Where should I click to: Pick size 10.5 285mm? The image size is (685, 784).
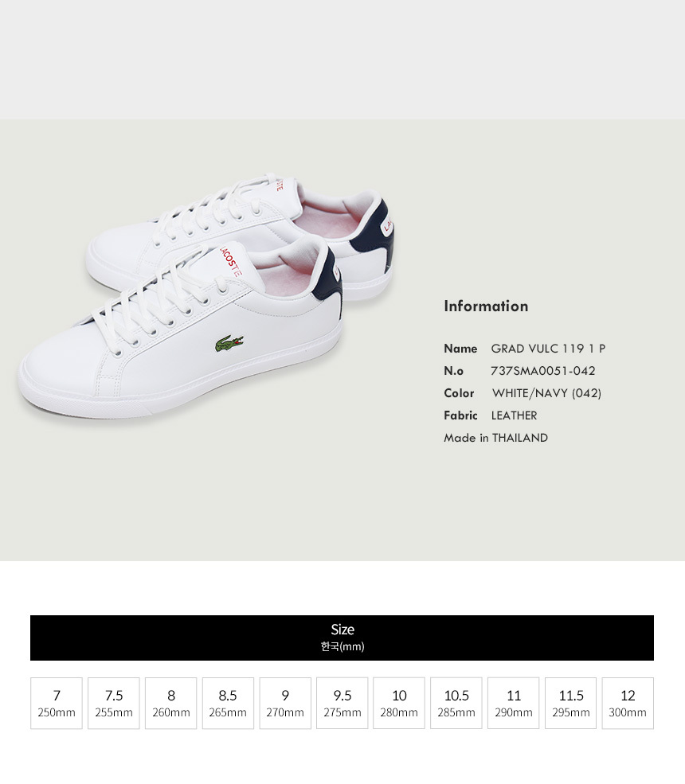click(456, 703)
